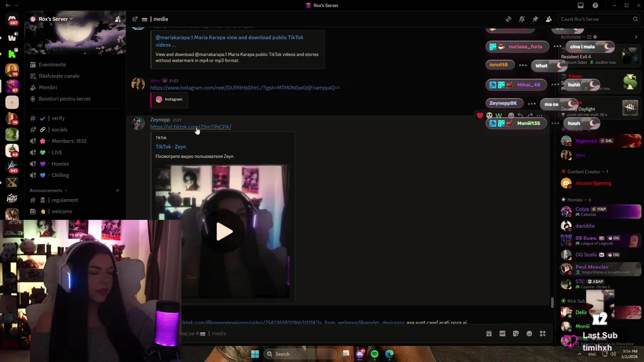Screen dimensions: 644x362
Task: Expand the Activitate panel arrow
Action: 636,37
